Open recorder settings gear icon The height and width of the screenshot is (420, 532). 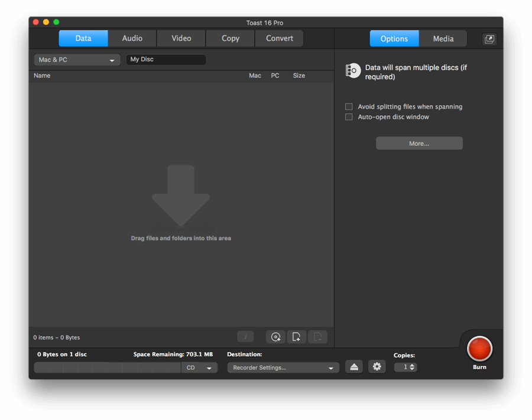(377, 367)
